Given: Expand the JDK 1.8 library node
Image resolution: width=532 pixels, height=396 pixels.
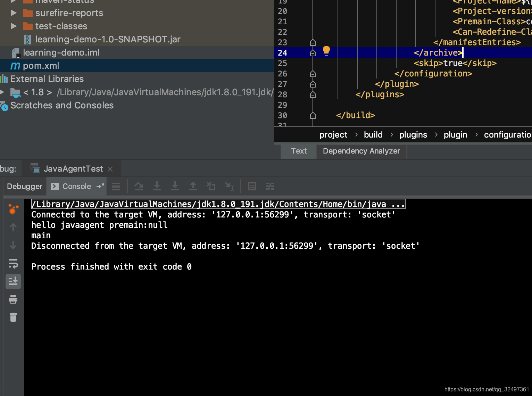Looking at the screenshot, I should click(x=2, y=92).
